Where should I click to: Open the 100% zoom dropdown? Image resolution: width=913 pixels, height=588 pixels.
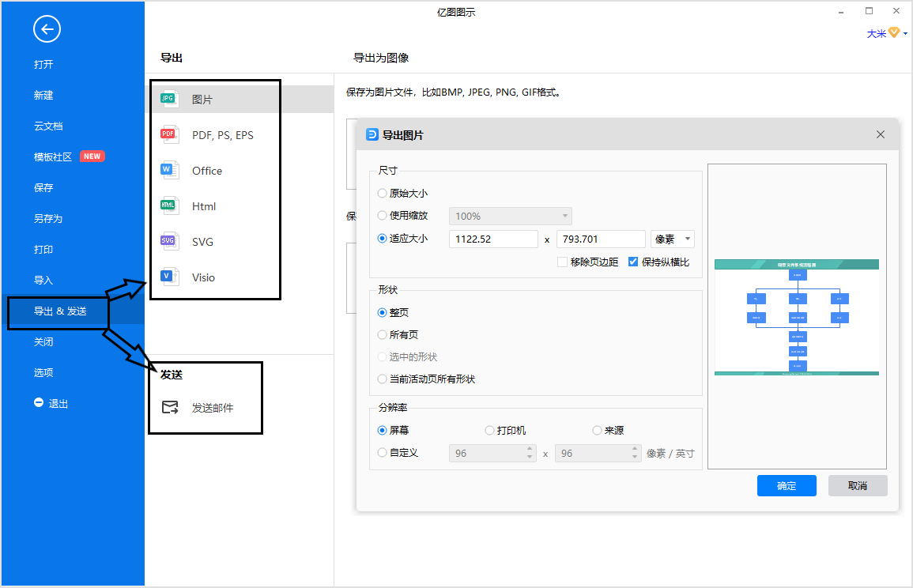pos(510,216)
